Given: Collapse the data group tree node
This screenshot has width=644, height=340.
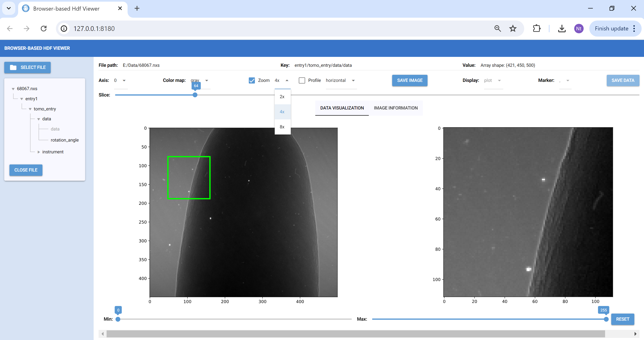Looking at the screenshot, I should 38,119.
